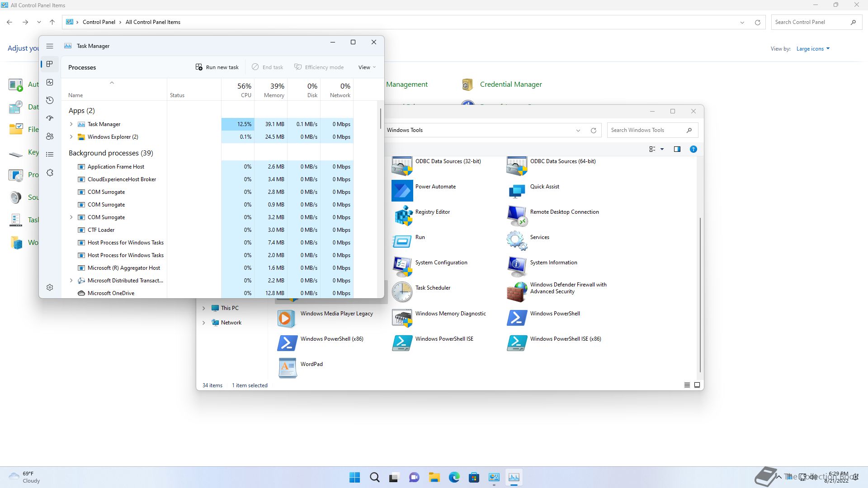The width and height of the screenshot is (868, 488).
Task: Switch Windows Tools to large thumbnails view
Action: coord(697,385)
